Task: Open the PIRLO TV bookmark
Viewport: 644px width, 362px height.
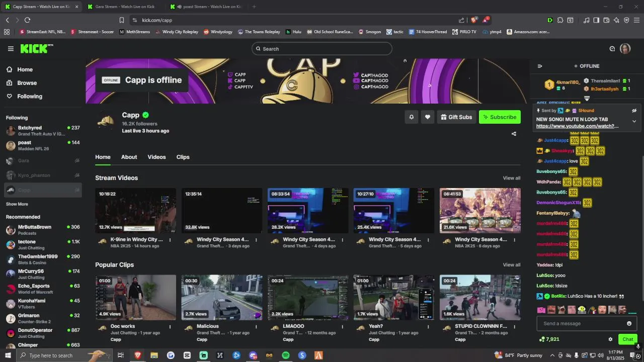Action: [x=464, y=32]
